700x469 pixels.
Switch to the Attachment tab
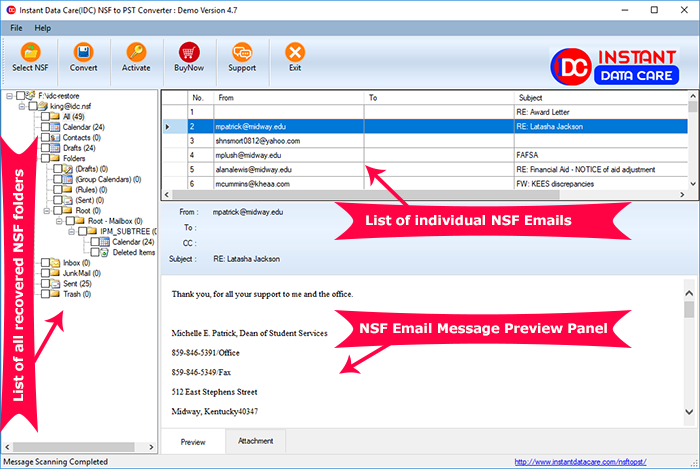(254, 441)
